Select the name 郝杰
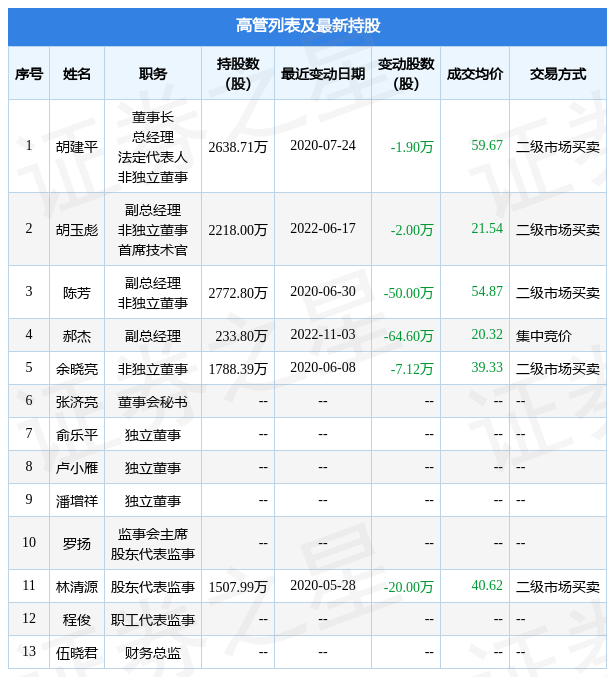The height and width of the screenshot is (677, 607). (77, 335)
